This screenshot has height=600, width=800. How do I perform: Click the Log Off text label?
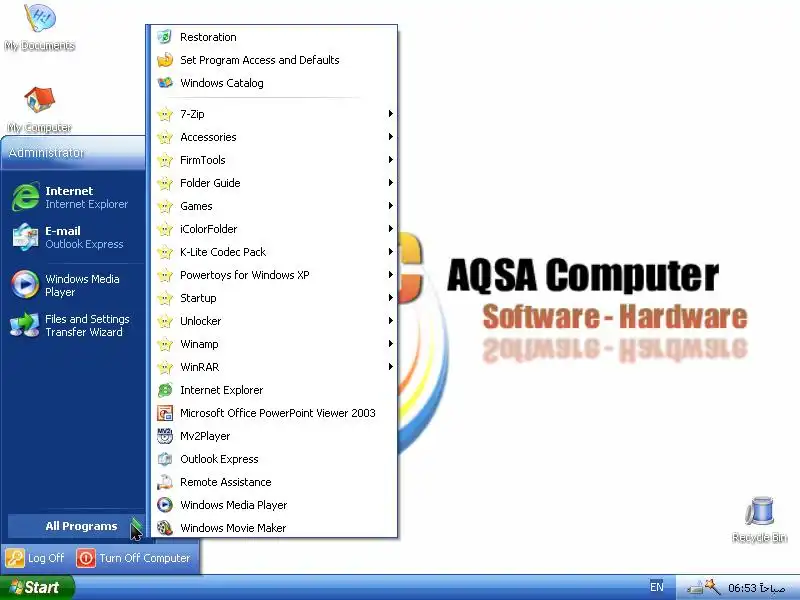coord(46,558)
